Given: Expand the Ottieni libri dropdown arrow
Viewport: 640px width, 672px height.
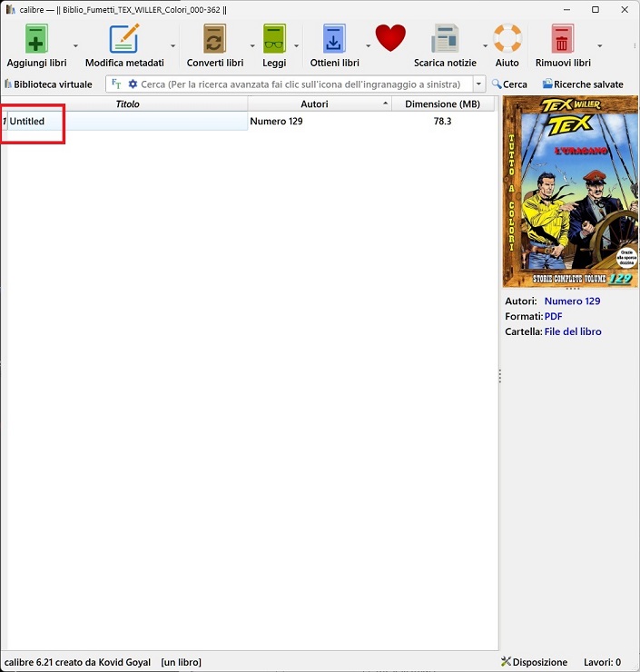Looking at the screenshot, I should (368, 45).
